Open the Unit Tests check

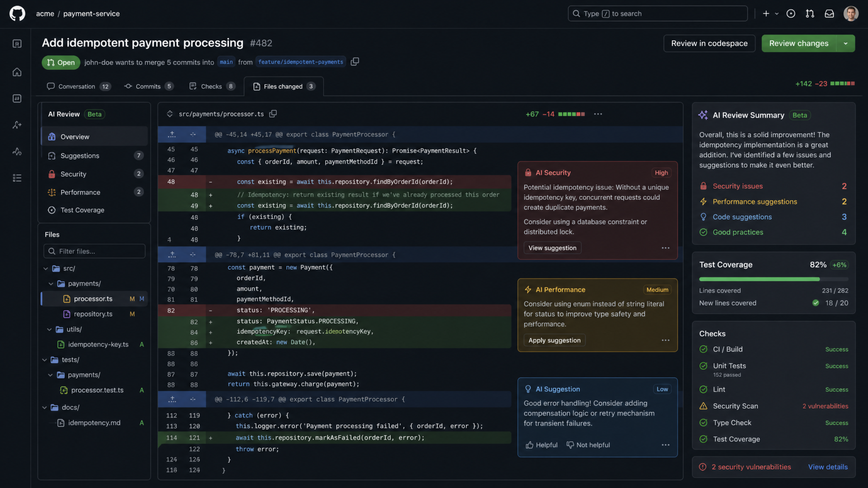click(773, 369)
